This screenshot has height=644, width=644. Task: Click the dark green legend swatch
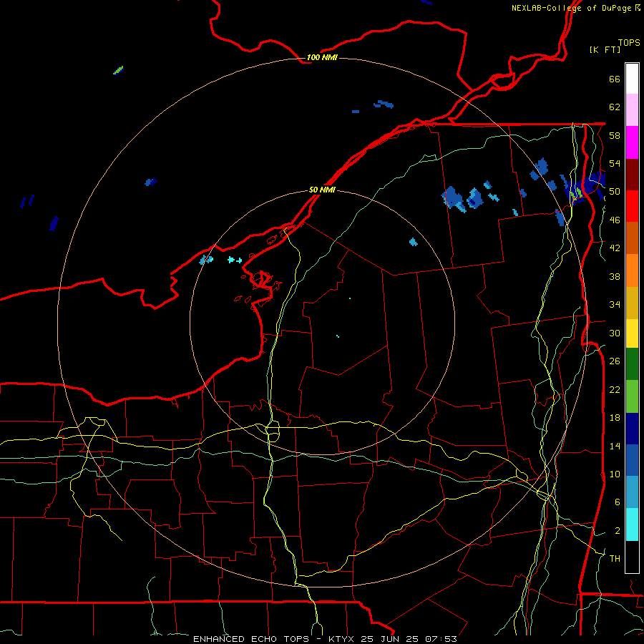tap(632, 364)
